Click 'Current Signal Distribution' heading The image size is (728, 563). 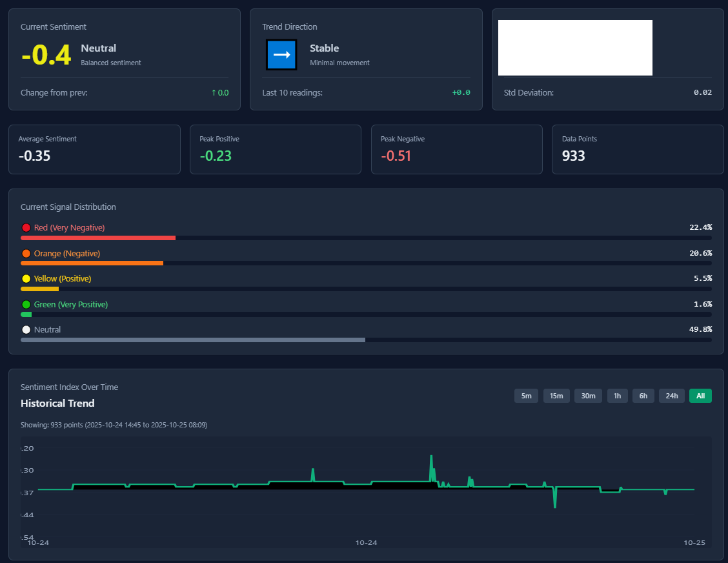tap(68, 207)
